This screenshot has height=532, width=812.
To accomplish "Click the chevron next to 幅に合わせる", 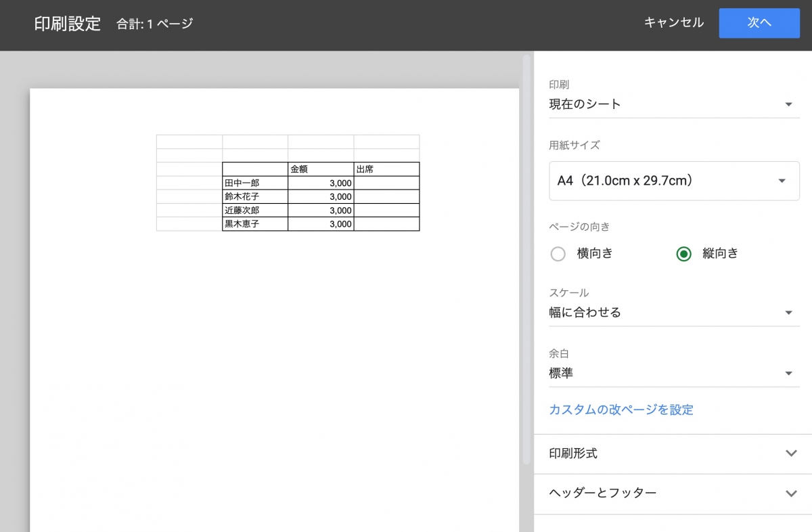I will [789, 313].
